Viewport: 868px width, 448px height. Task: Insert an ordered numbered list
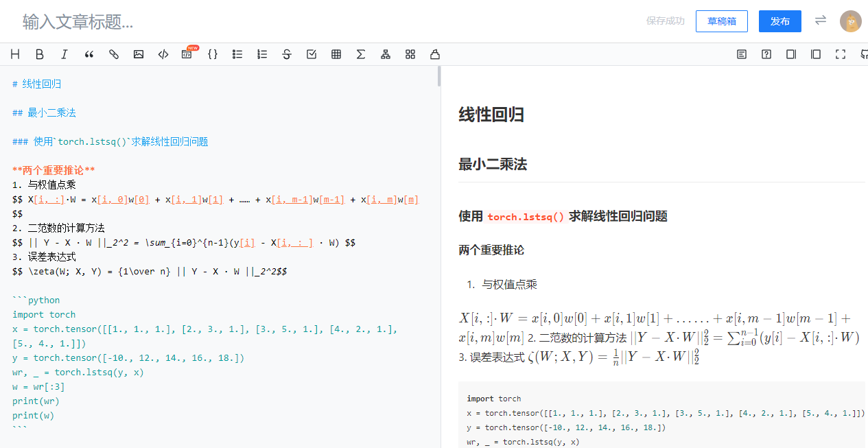pyautogui.click(x=262, y=54)
